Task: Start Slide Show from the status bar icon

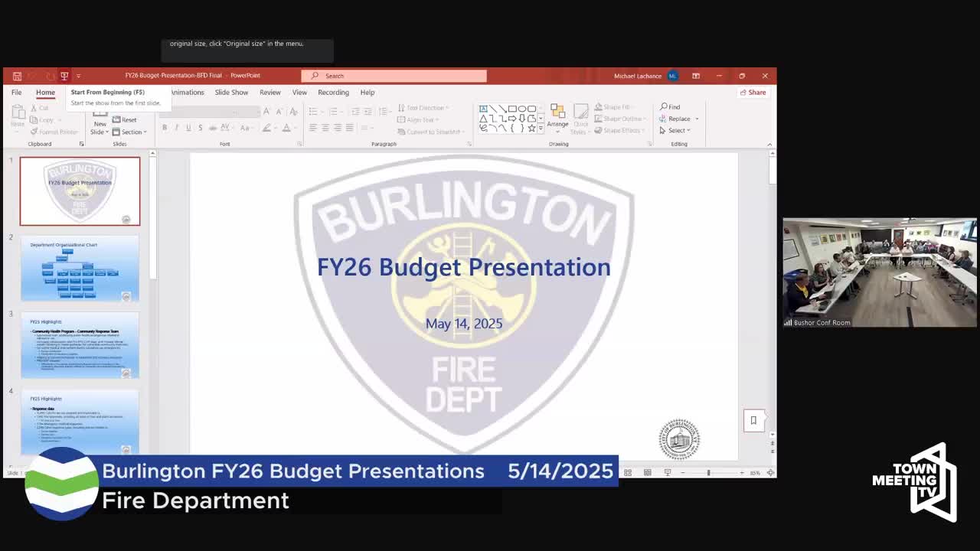Action: (x=666, y=472)
